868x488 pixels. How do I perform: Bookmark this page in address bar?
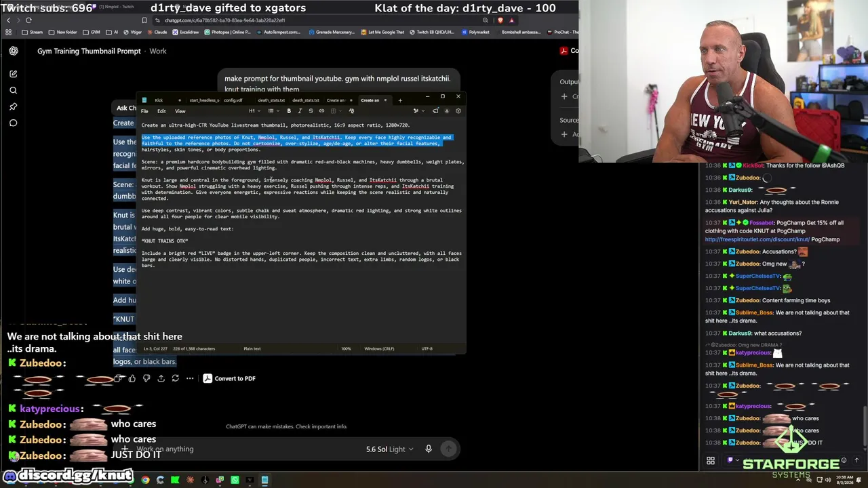click(x=144, y=20)
